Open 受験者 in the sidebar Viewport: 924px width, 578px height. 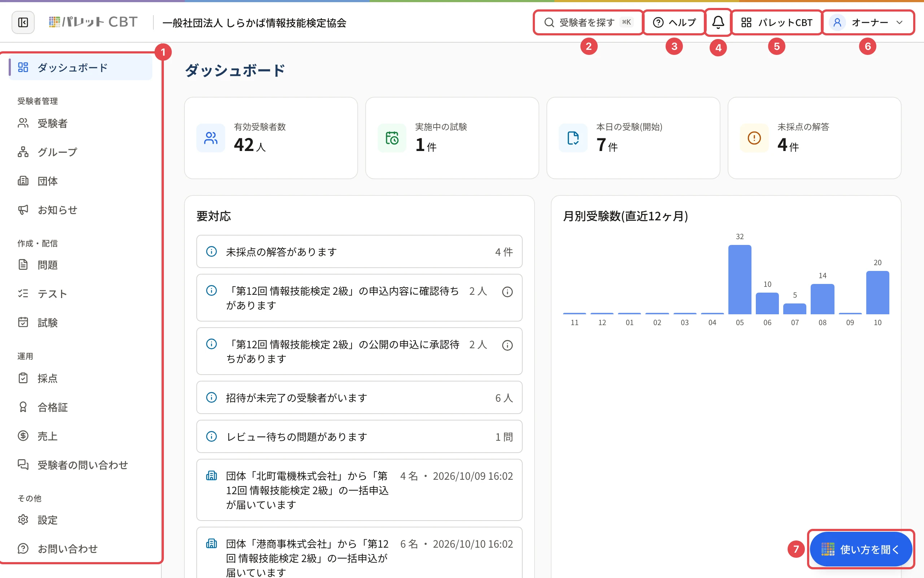pyautogui.click(x=80, y=123)
